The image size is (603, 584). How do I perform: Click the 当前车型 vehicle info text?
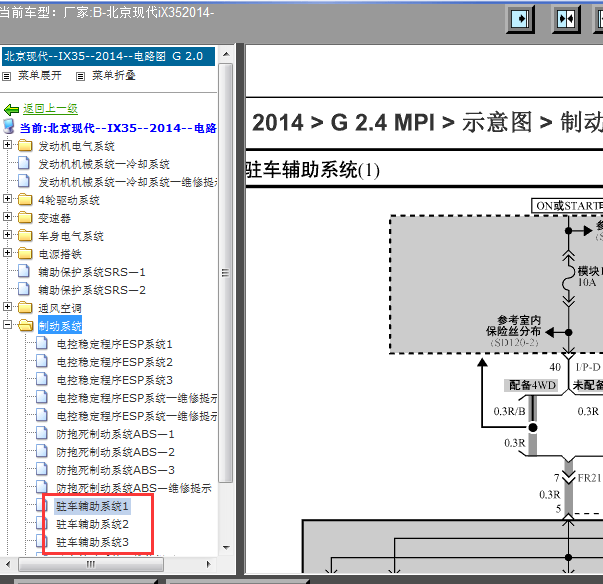tap(107, 13)
